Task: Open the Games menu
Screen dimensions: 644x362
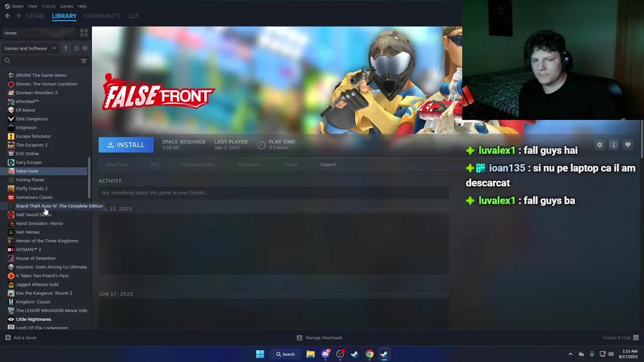Action: pyautogui.click(x=66, y=6)
